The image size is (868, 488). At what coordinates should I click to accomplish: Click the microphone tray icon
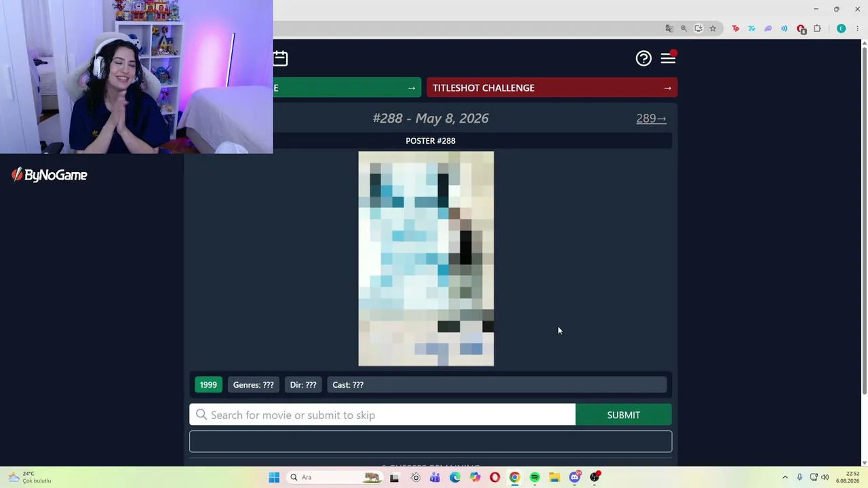[800, 477]
